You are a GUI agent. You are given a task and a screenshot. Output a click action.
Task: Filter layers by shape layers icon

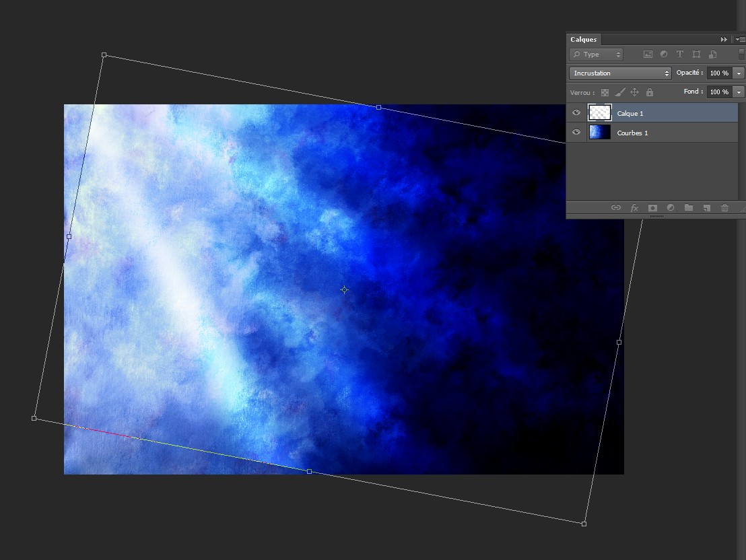coord(697,55)
